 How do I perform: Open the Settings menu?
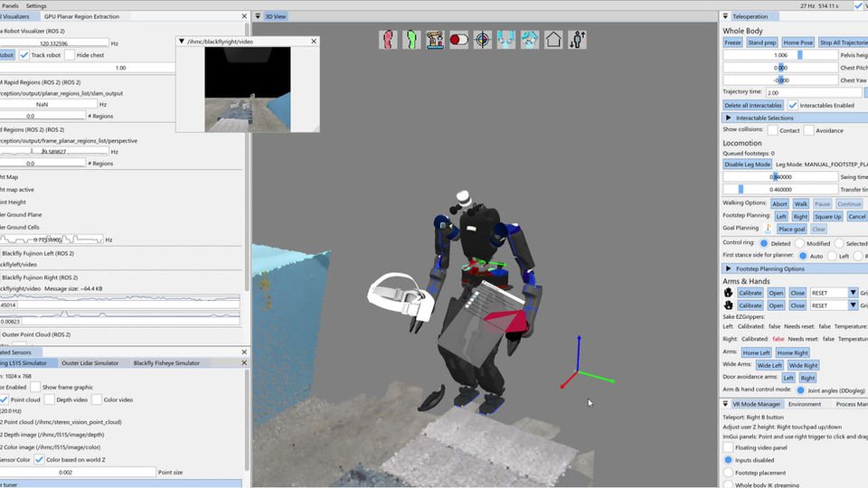click(36, 5)
